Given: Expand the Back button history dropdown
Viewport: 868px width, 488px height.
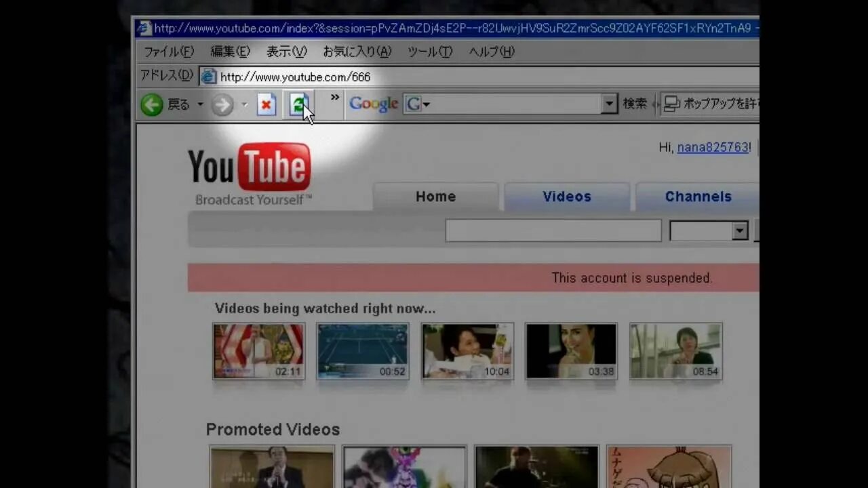Looking at the screenshot, I should click(200, 105).
